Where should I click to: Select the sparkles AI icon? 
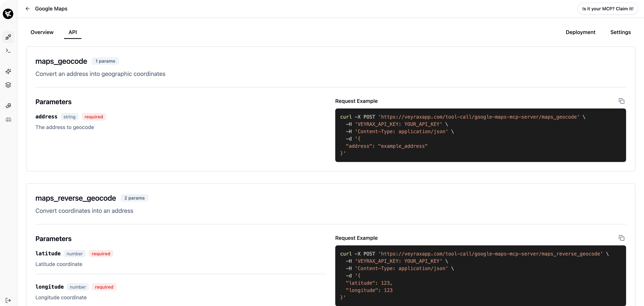(8, 71)
